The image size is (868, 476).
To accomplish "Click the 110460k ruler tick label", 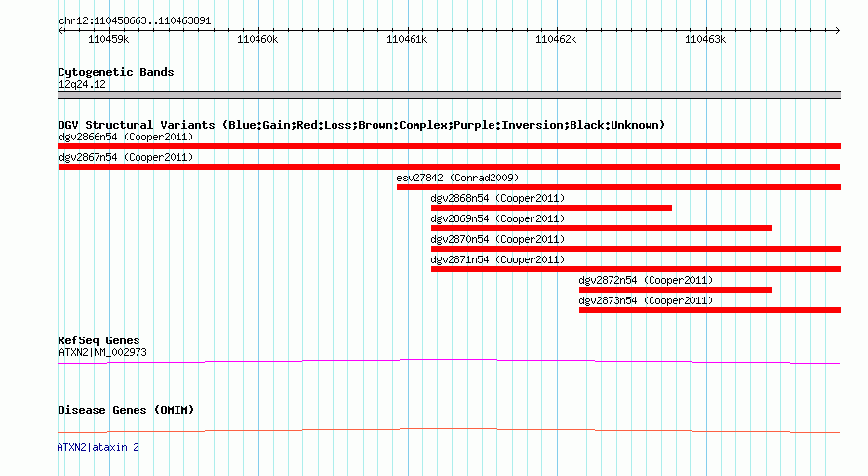I will click(x=257, y=39).
